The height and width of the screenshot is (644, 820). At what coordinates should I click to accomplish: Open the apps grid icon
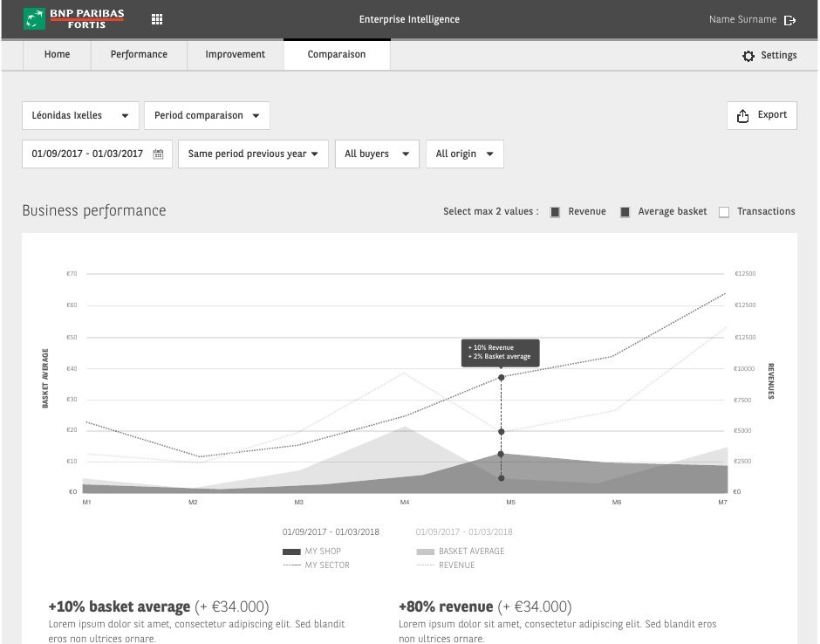coord(157,19)
